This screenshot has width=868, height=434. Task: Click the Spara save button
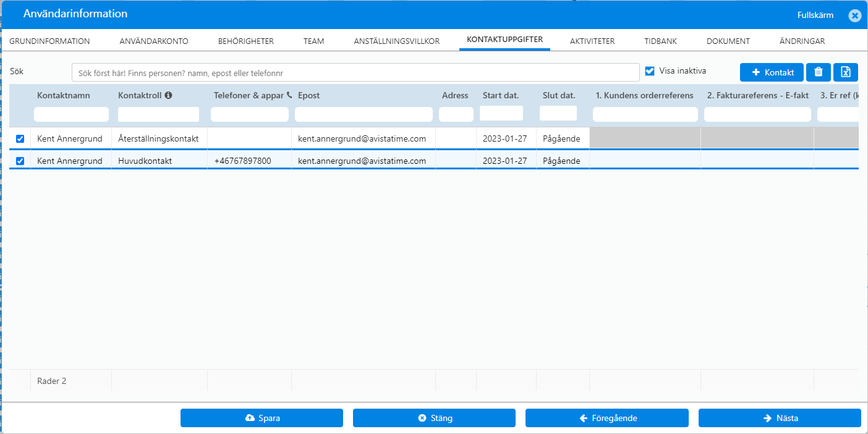coord(262,418)
